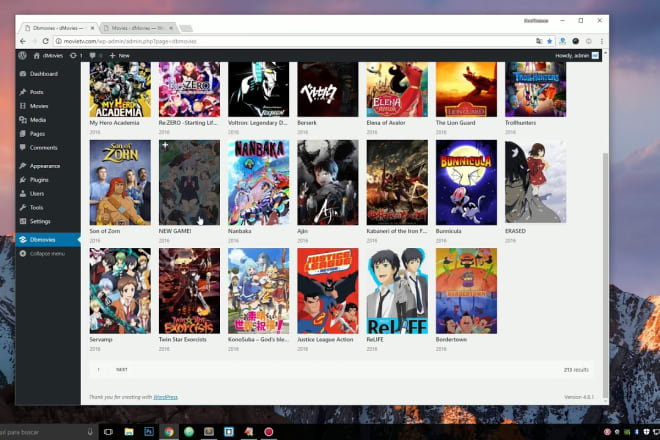This screenshot has width=660, height=440.
Task: Select Trollhunters poster
Action: pyautogui.click(x=535, y=89)
